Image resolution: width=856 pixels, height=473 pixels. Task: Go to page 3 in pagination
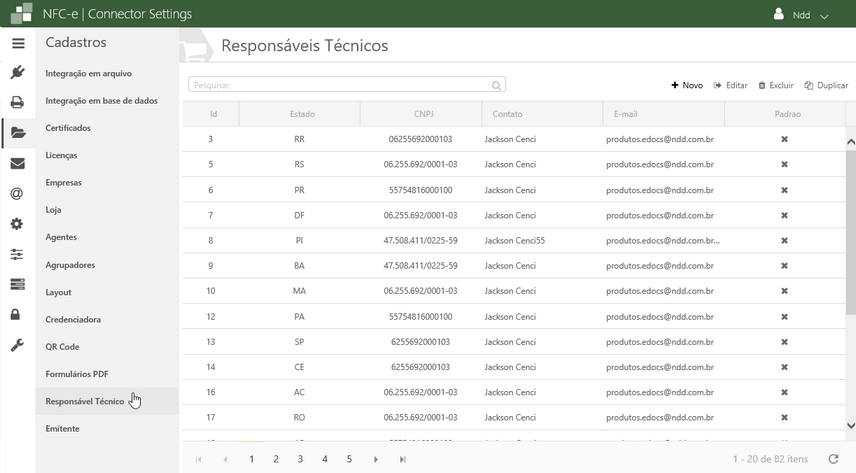coord(300,459)
